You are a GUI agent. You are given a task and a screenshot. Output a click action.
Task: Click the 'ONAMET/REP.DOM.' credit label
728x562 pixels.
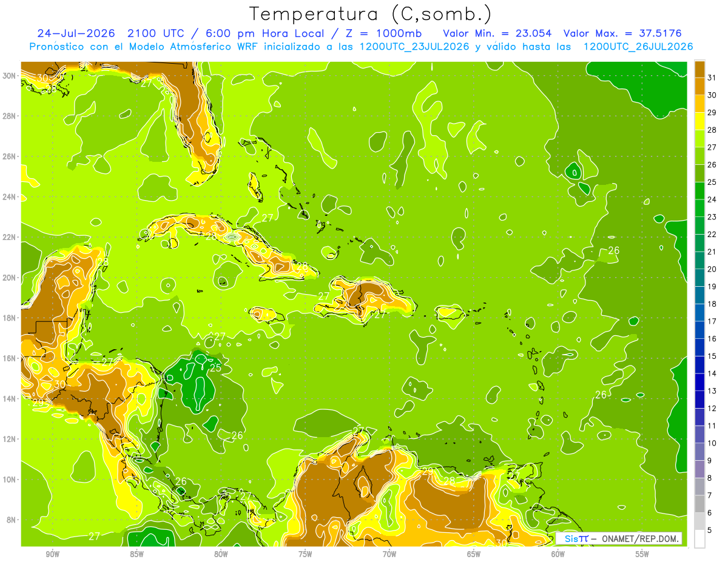coord(641,538)
